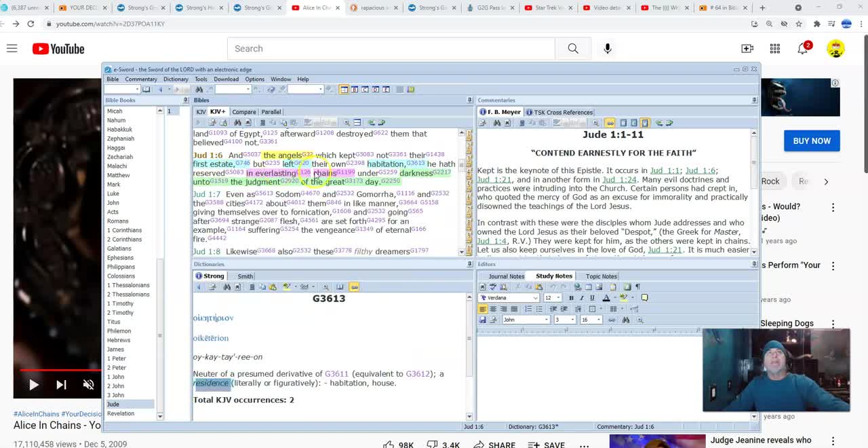This screenshot has height=448, width=868.
Task: Click binoculars search icon in Commentaries toolbar
Action: point(497,123)
